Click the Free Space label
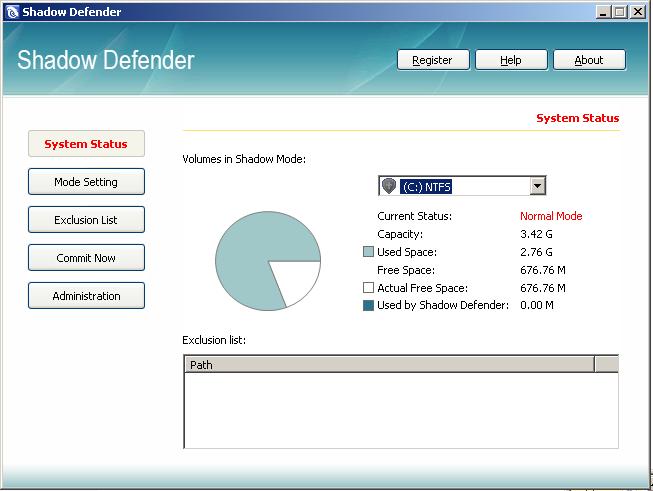The image size is (653, 491). coord(406,270)
